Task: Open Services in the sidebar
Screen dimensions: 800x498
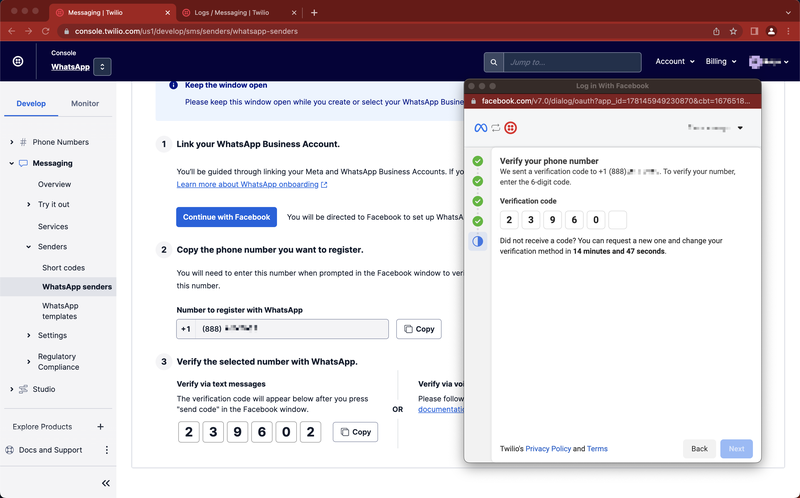Action: click(x=53, y=227)
